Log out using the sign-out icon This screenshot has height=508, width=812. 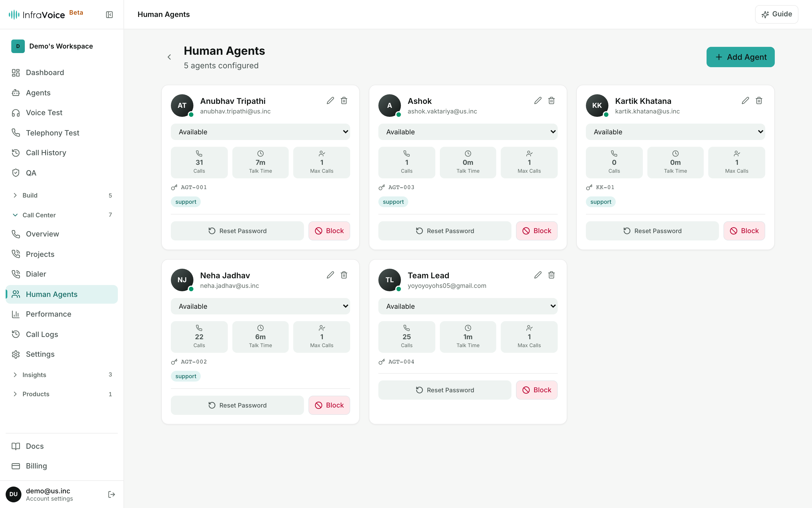pyautogui.click(x=111, y=494)
